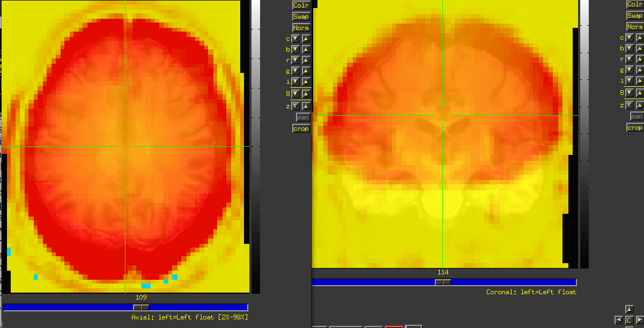Viewport: 644px width, 328px height.
Task: Increase contrast 'c' up arrow, axial viewer
Action: click(x=306, y=39)
